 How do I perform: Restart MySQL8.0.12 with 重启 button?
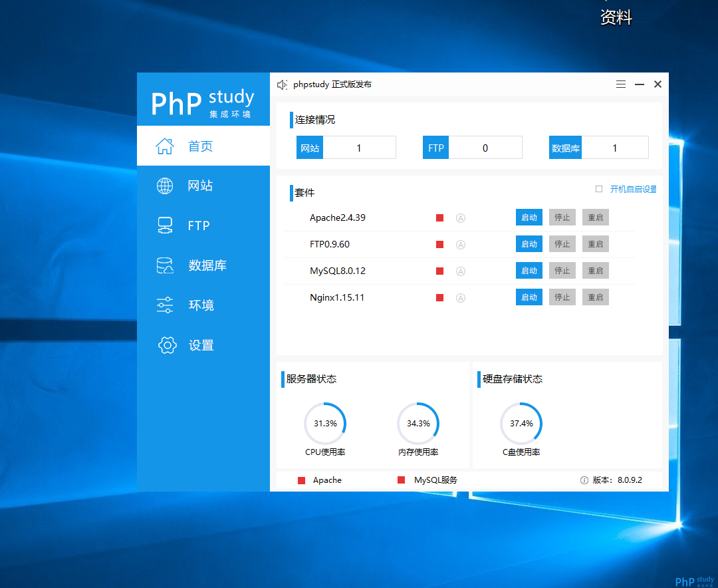(595, 271)
